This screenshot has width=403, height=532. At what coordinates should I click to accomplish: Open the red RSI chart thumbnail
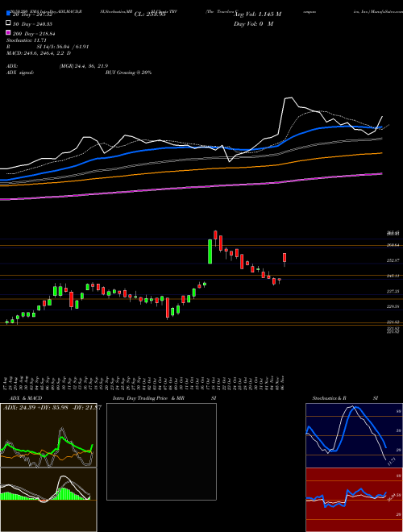[354, 500]
